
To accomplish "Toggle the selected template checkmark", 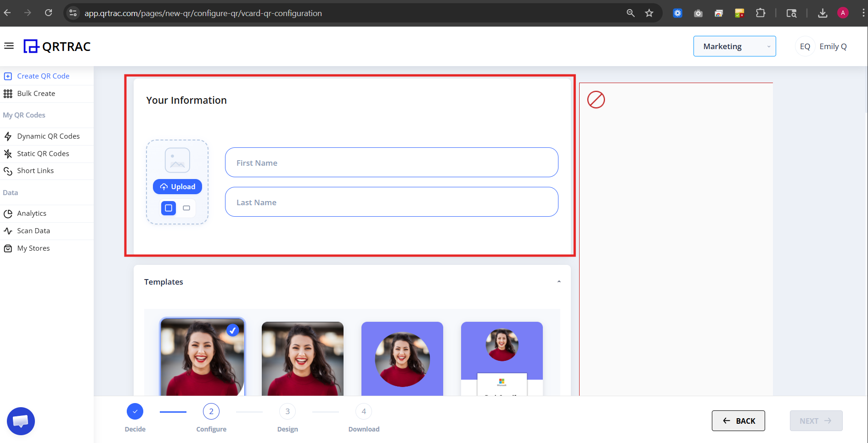I will point(232,330).
